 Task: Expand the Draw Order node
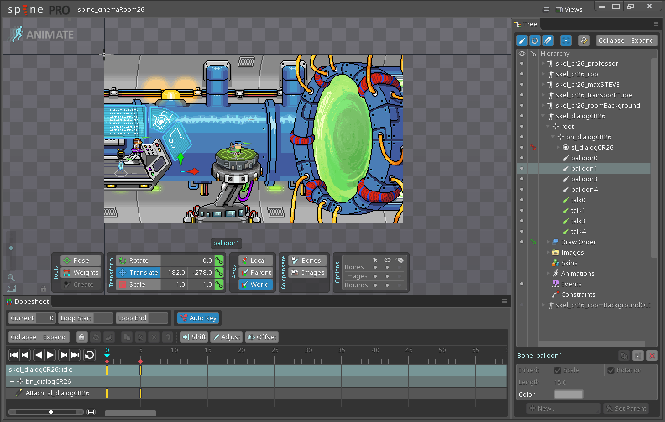(x=548, y=242)
